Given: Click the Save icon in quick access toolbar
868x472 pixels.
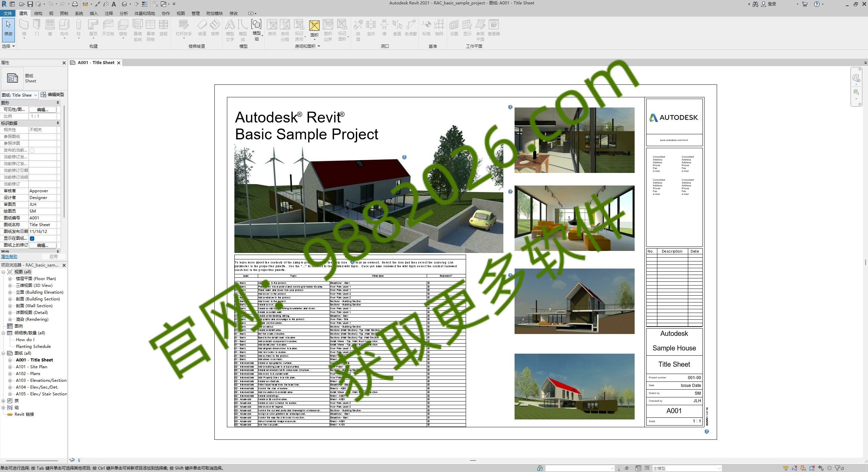Looking at the screenshot, I should coord(30,4).
